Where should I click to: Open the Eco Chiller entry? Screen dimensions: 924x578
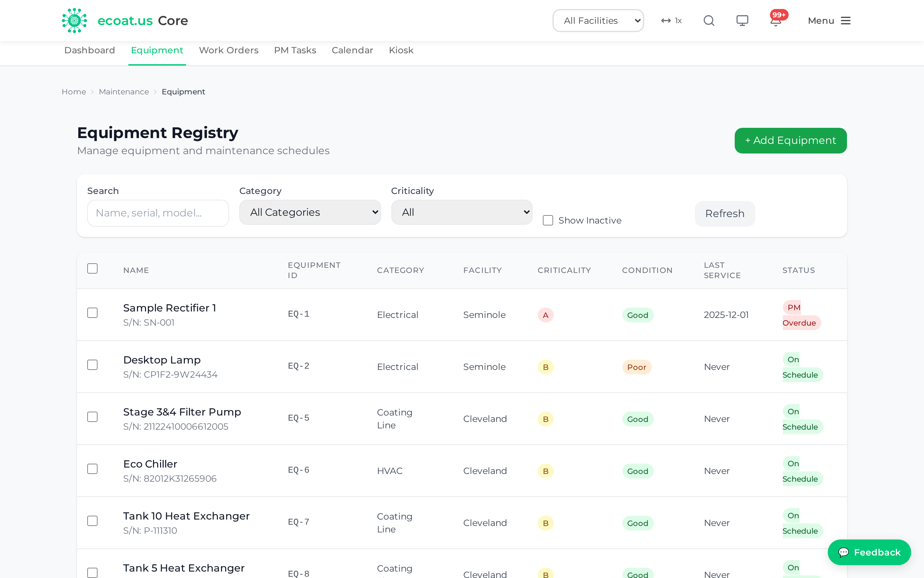(x=150, y=464)
